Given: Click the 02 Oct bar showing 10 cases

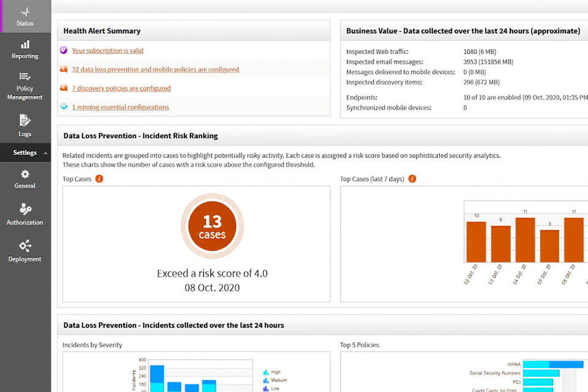Looking at the screenshot, I should click(477, 242).
